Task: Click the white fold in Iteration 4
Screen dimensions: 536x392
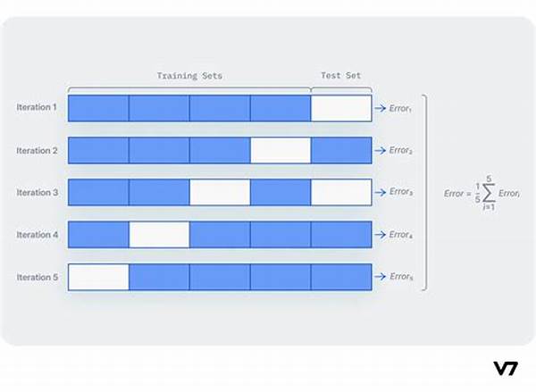Action: tap(159, 235)
